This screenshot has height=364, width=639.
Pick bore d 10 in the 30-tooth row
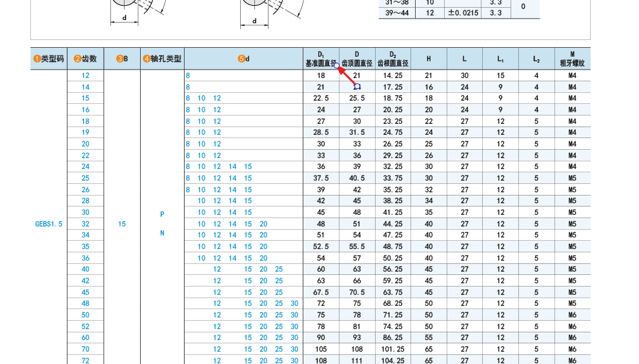[x=201, y=212]
